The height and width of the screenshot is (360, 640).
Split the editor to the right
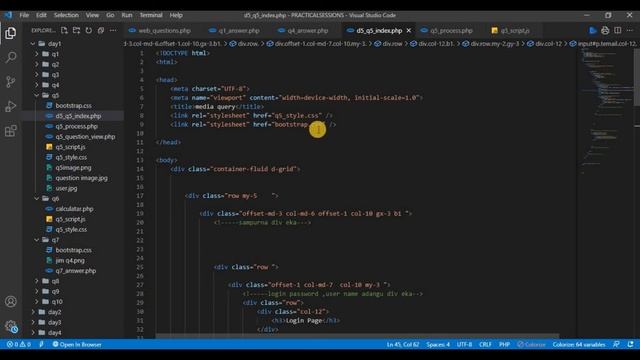point(618,31)
